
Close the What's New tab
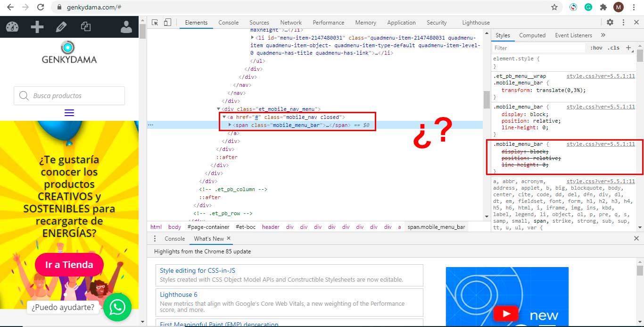pos(229,239)
